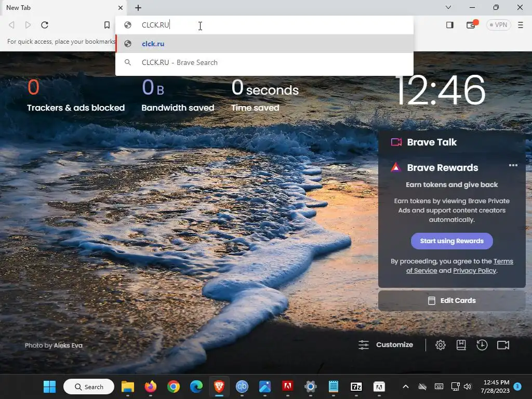Open the taskbar date and time
This screenshot has width=532, height=399.
495,387
